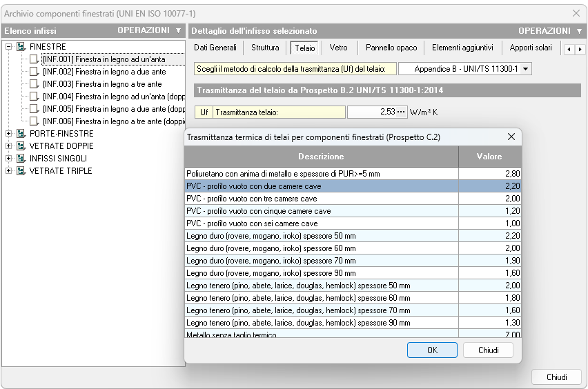Open OPERAZIONI menu in Elenco infissi panel
Viewport: 588px width, 389px height.
click(x=148, y=31)
